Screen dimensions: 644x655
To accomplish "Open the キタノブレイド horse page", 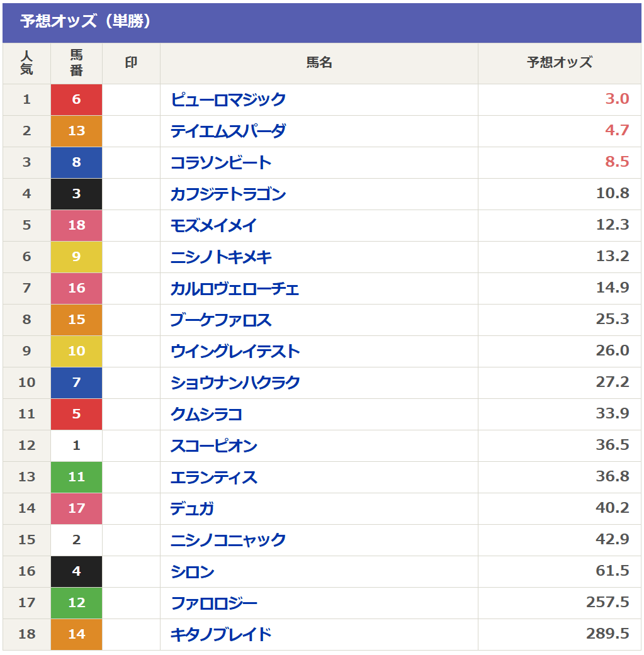I will pos(221,634).
